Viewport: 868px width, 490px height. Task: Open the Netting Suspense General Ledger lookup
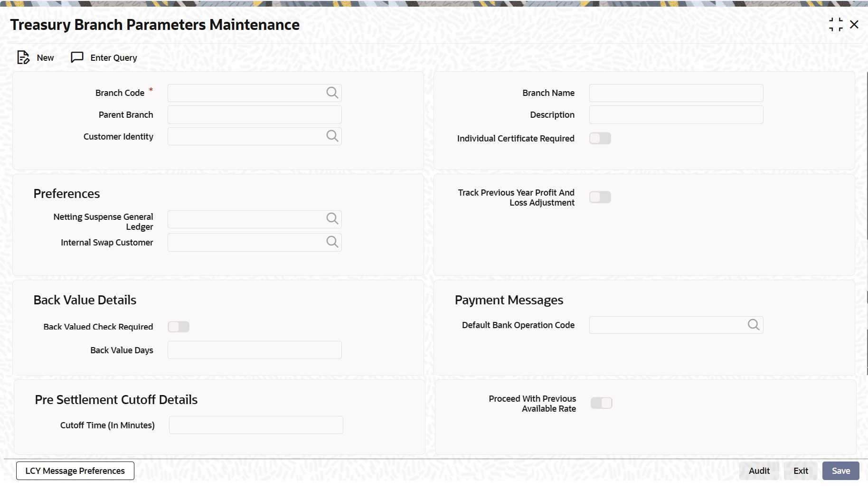point(332,219)
